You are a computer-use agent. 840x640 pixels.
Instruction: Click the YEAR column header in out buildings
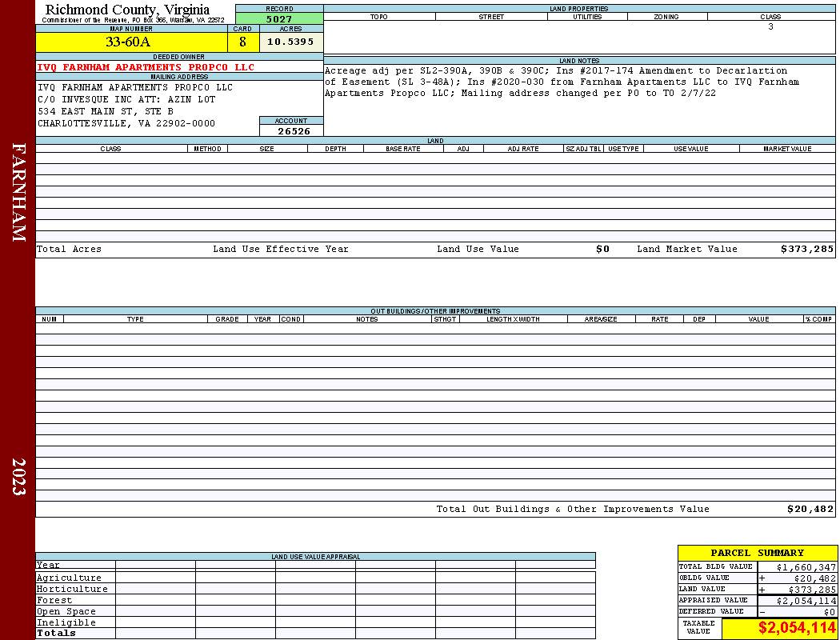point(262,319)
